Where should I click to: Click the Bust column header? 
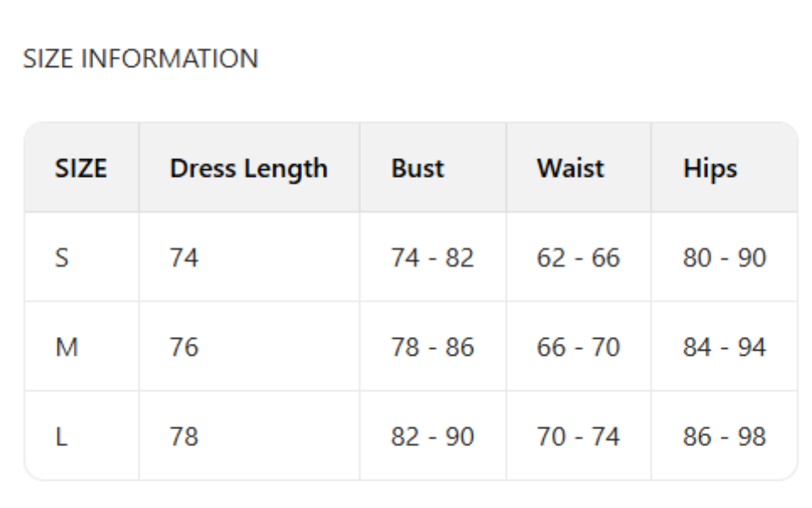tap(418, 168)
